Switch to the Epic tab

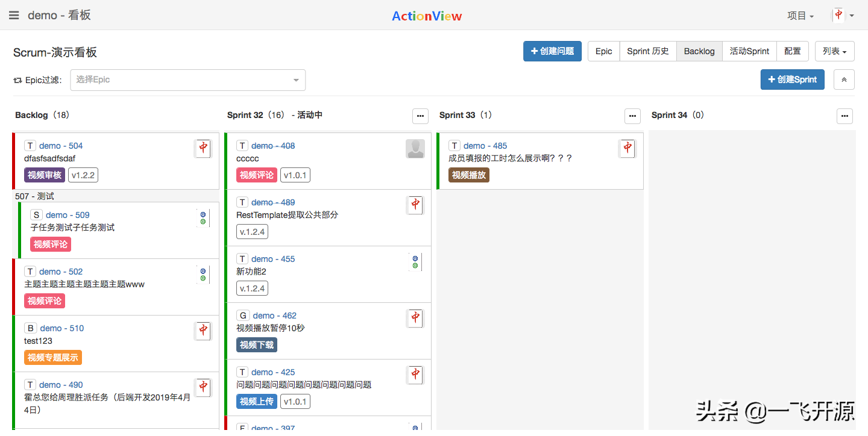604,51
